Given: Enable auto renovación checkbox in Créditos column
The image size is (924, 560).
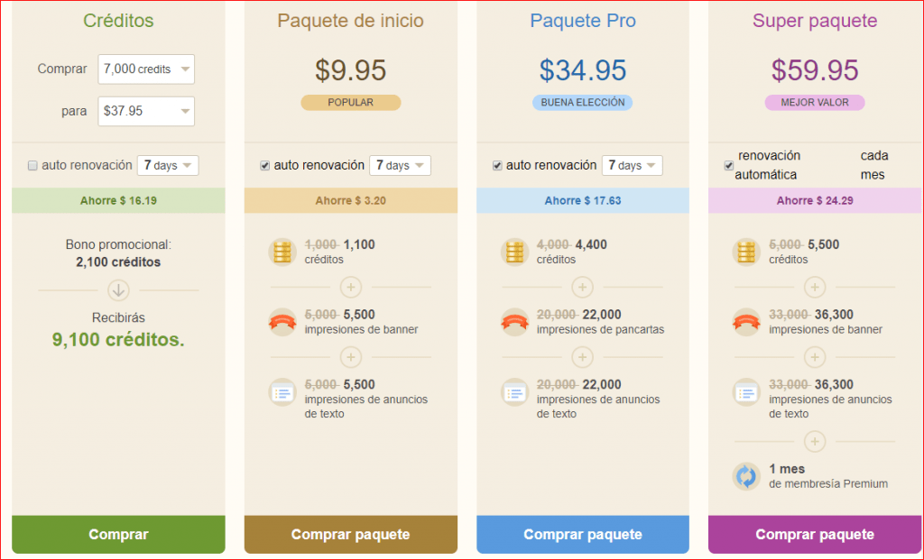Looking at the screenshot, I should pos(32,166).
